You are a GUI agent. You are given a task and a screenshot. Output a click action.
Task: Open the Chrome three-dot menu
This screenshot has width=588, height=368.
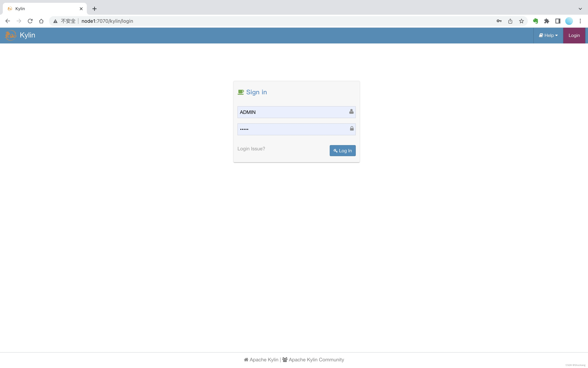pos(580,21)
